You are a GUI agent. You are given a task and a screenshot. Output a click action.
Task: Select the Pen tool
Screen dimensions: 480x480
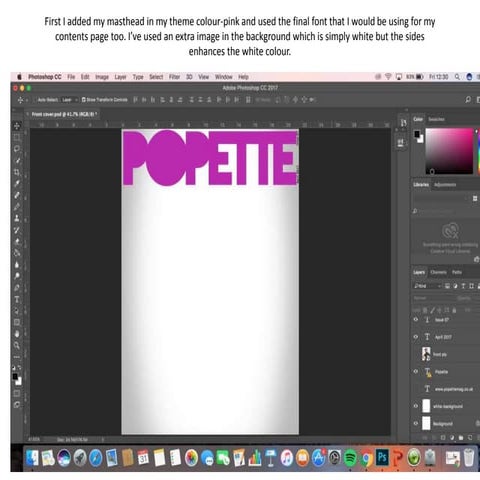point(17,288)
